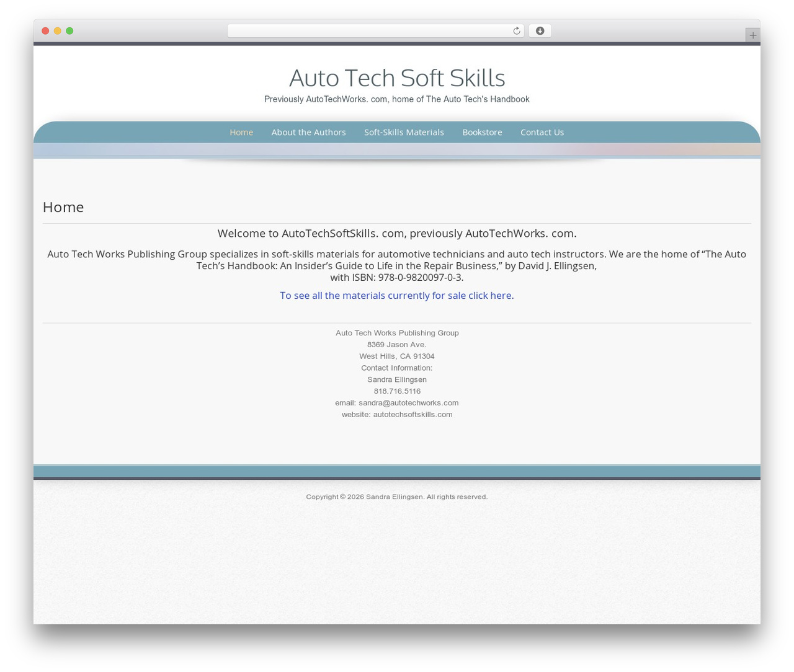The width and height of the screenshot is (794, 672).
Task: Click the Copyright 2026 Sandra Ellingsen notice
Action: click(x=397, y=497)
